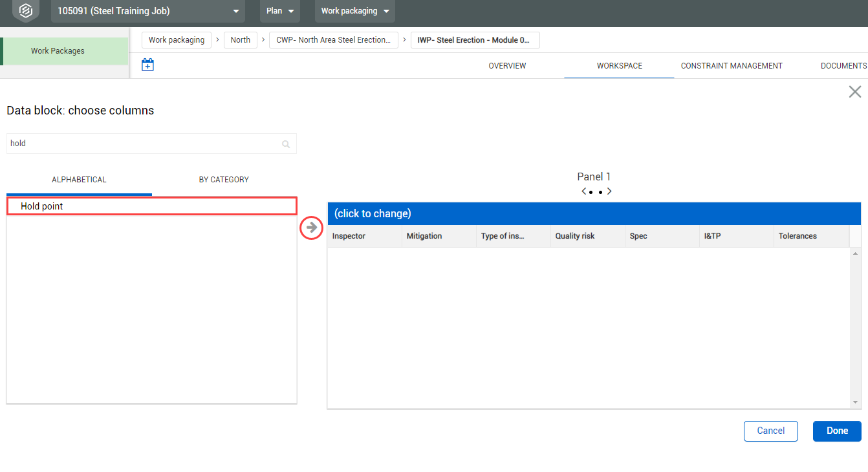Click the search magnifier icon
The height and width of the screenshot is (472, 868).
point(286,144)
